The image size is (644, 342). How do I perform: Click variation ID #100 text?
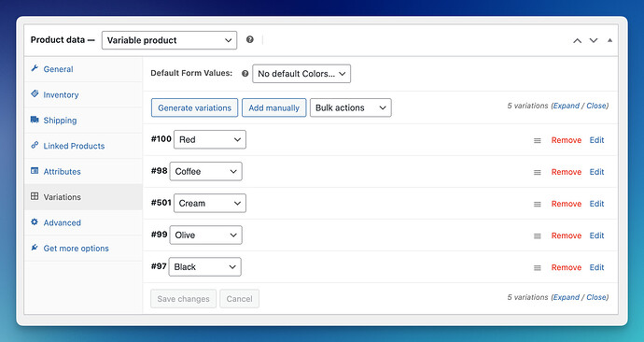(161, 139)
